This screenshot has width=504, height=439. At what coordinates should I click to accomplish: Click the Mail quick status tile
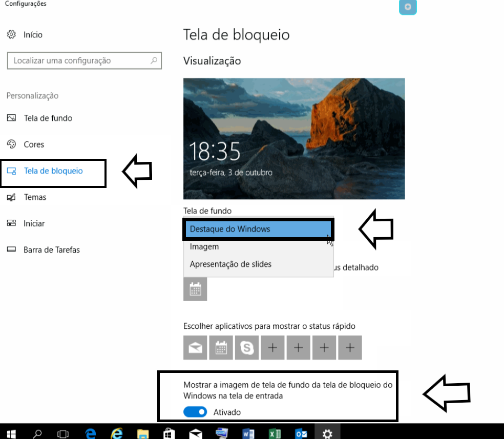[195, 348]
